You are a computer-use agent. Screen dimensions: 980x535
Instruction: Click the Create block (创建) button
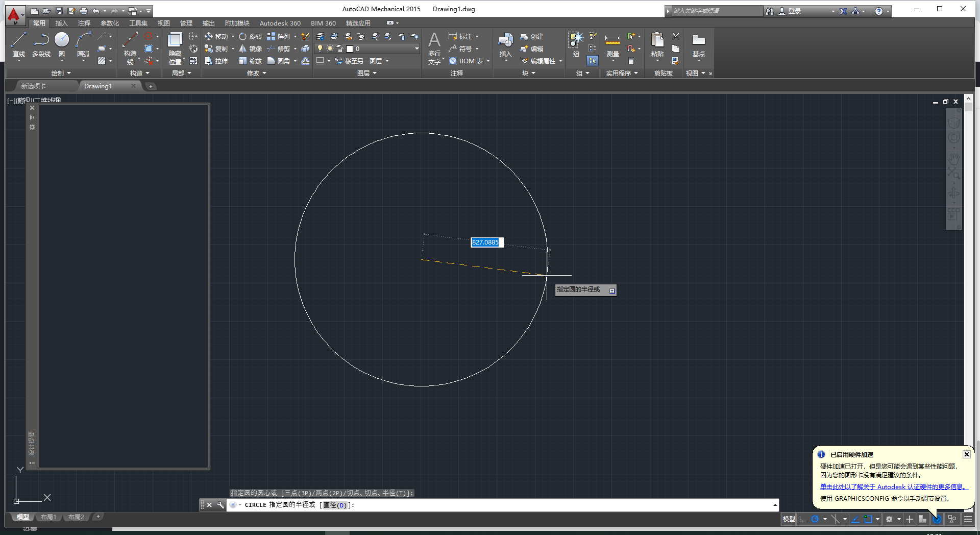532,36
